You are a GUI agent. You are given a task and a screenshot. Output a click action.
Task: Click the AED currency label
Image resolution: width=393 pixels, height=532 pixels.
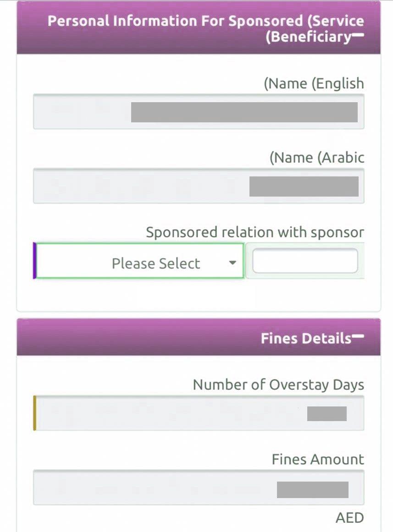pyautogui.click(x=349, y=518)
